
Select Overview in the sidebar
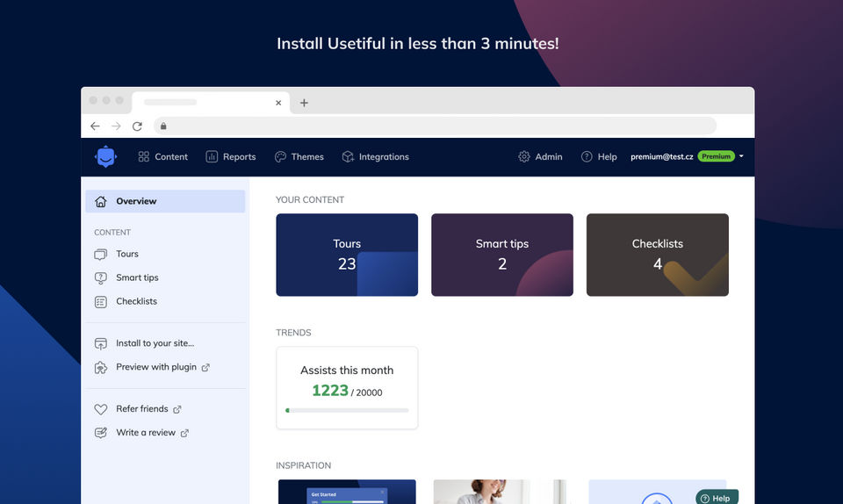[165, 201]
